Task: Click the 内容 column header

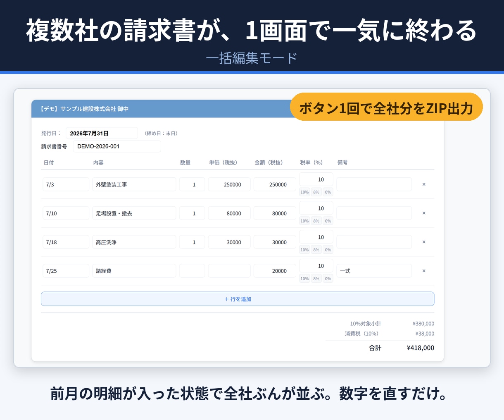Action: (x=98, y=162)
